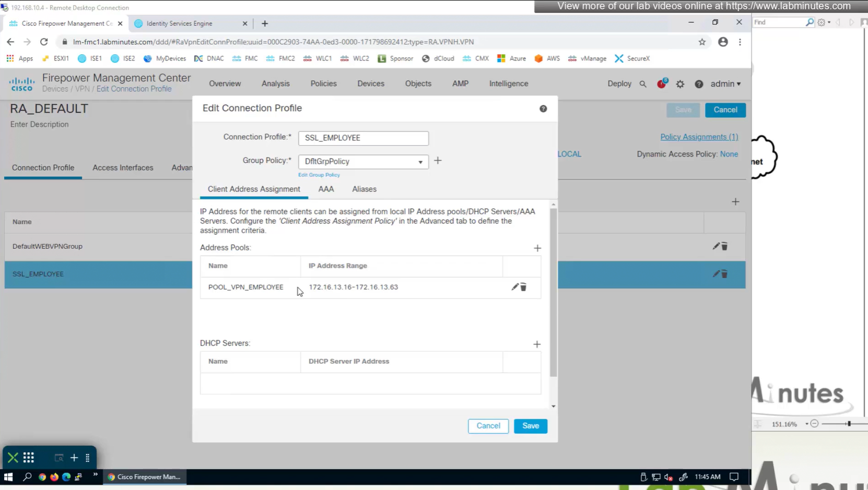Edit the POOL_VPN_EMPLOYEE address pool
This screenshot has width=868, height=490.
(514, 287)
